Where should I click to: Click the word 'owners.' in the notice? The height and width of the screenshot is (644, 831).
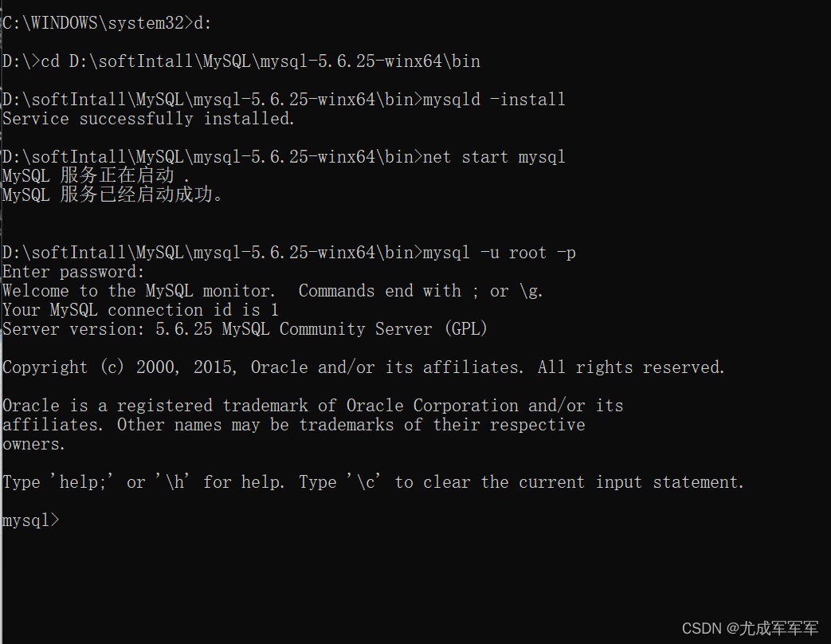pos(33,444)
